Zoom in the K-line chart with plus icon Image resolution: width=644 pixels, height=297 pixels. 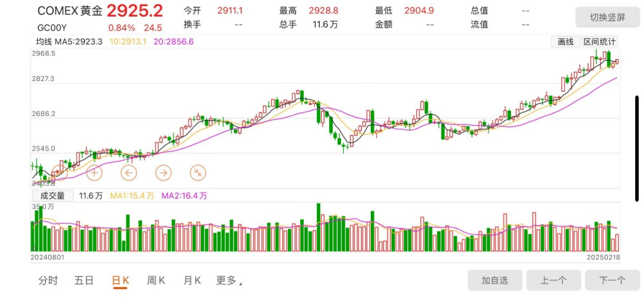point(94,173)
